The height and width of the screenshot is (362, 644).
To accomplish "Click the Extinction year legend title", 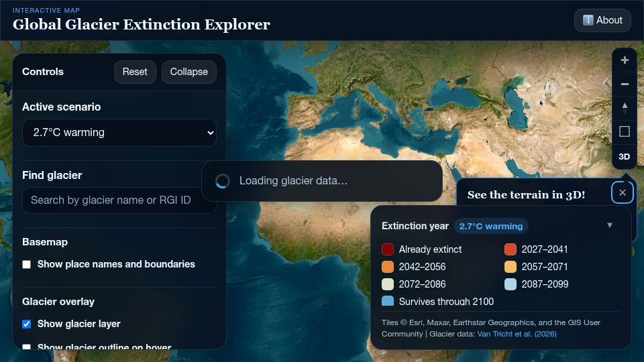I will point(415,226).
